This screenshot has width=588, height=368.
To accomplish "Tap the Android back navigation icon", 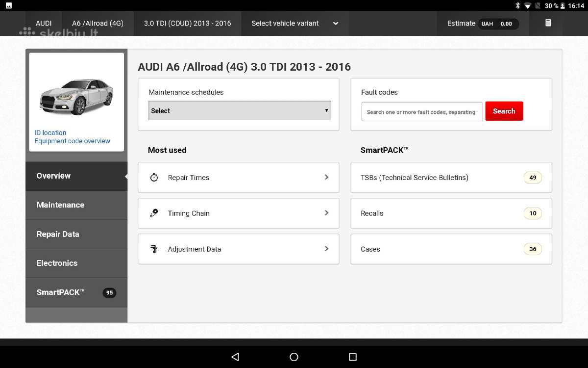I will [235, 357].
